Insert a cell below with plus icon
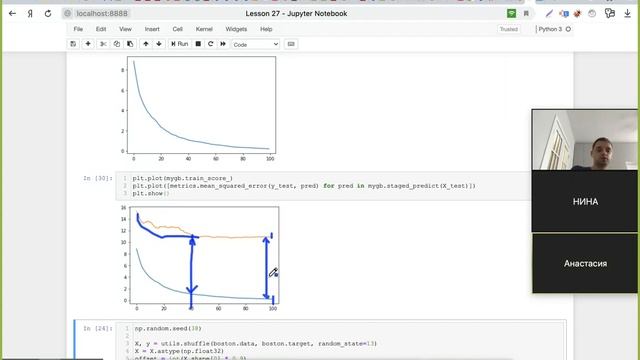 [88, 44]
